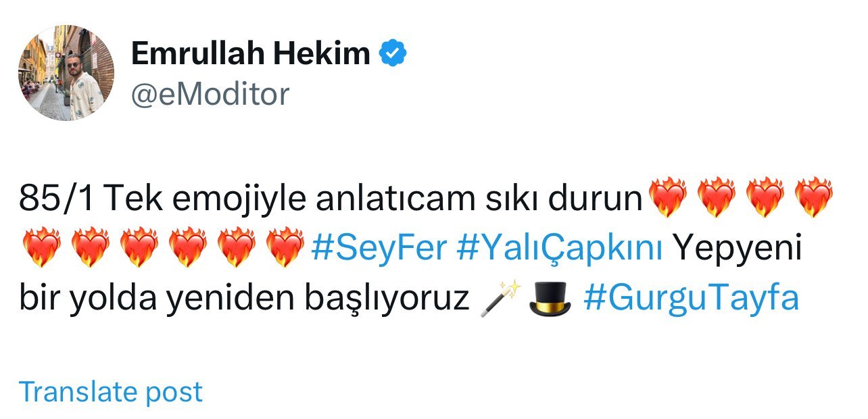The height and width of the screenshot is (419, 868).
Task: Open the #SeyFer hashtag
Action: [379, 247]
